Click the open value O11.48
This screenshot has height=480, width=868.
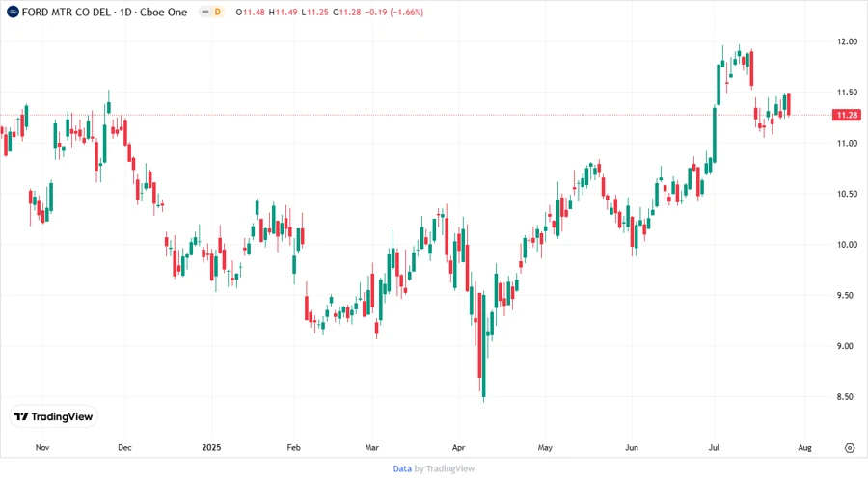point(250,12)
